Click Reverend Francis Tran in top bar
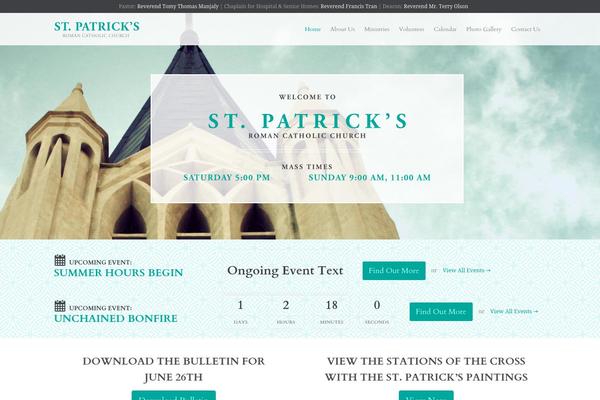This screenshot has width=600, height=400. click(349, 6)
